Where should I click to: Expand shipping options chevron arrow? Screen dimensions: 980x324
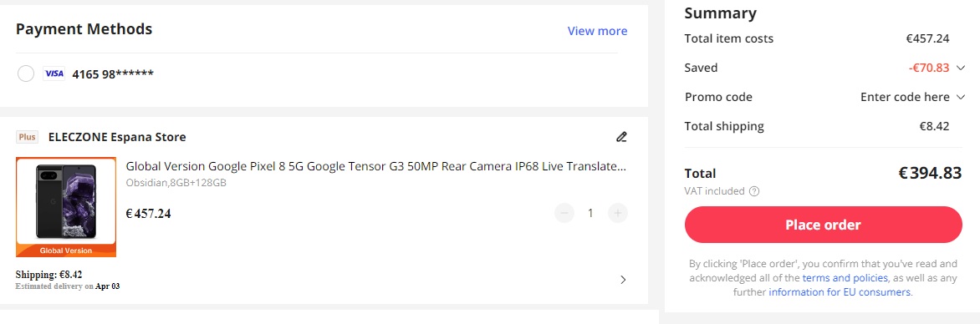622,280
